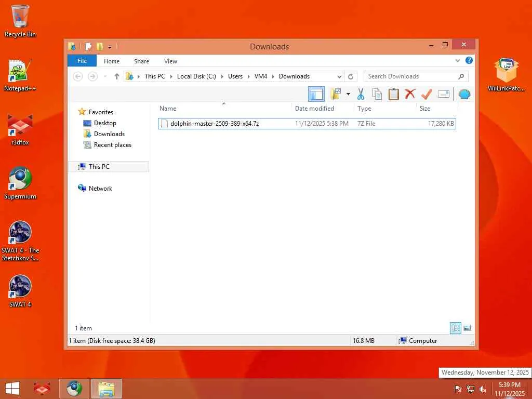Open WiiLinkPatcher desktop icon
Image resolution: width=532 pixels, height=399 pixels.
(x=506, y=75)
